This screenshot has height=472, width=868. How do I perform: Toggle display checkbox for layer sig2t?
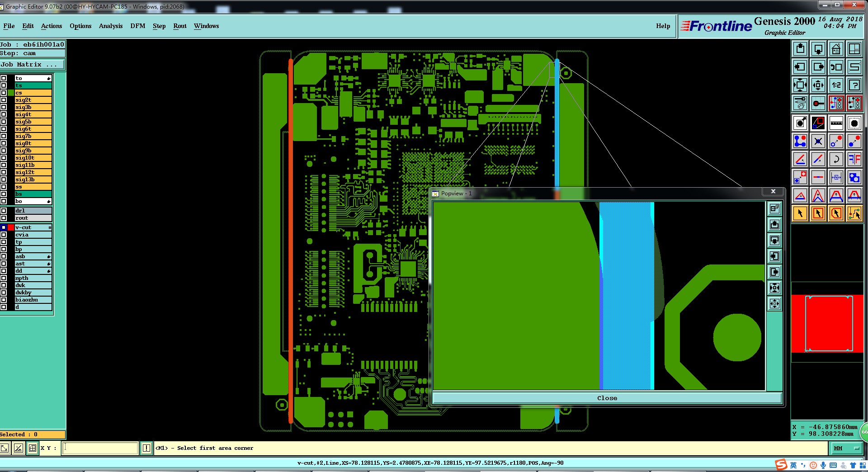(x=4, y=100)
